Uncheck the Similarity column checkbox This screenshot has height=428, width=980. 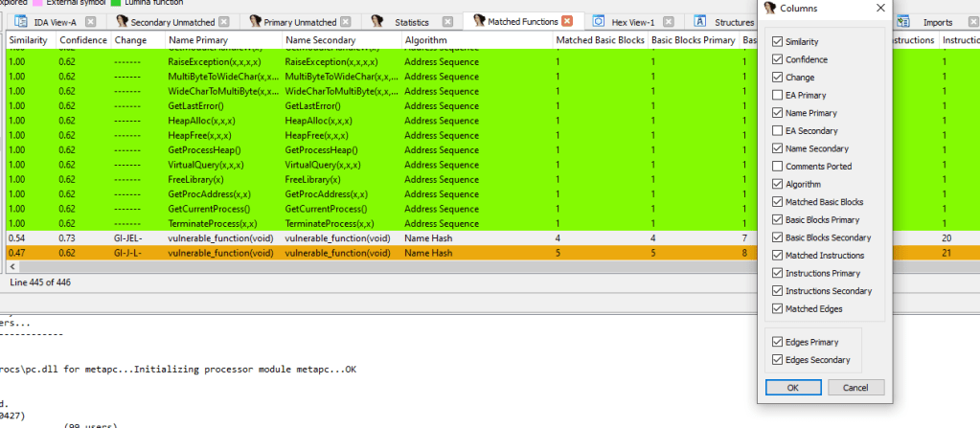click(777, 43)
